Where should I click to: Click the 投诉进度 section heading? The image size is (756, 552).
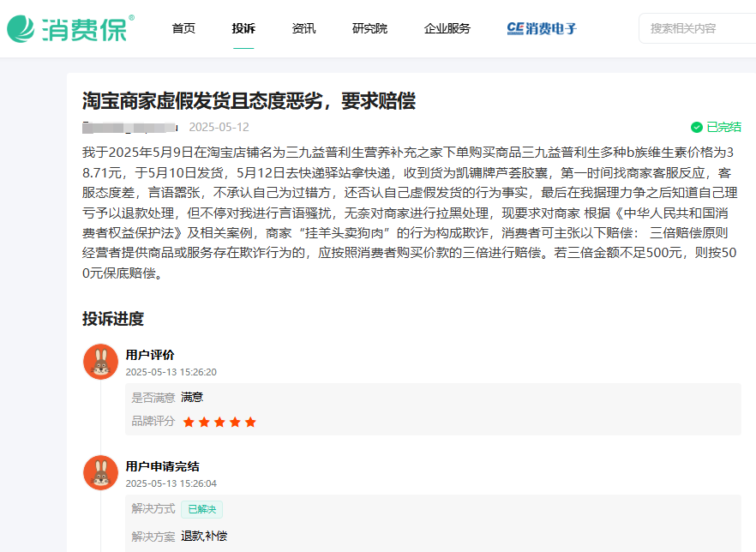[113, 319]
